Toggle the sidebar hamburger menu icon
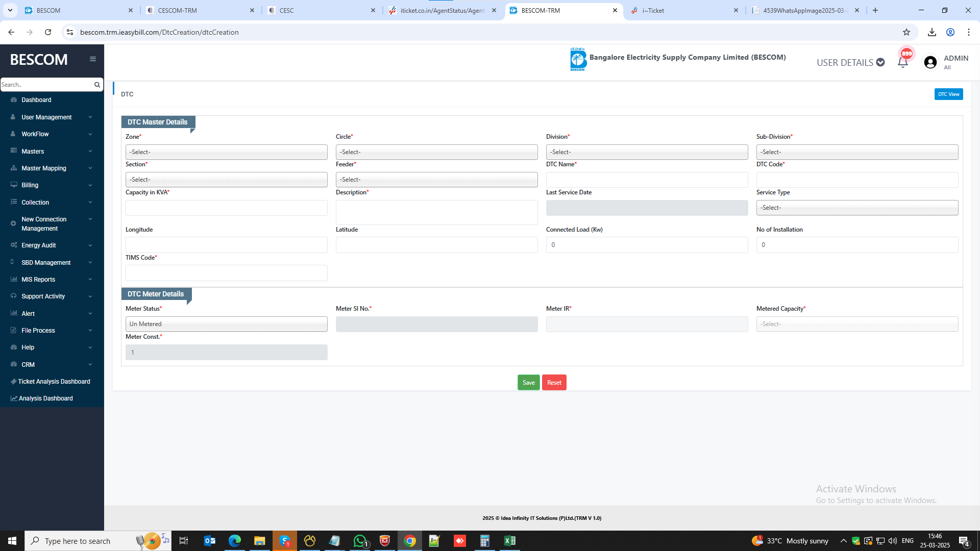 (93, 59)
